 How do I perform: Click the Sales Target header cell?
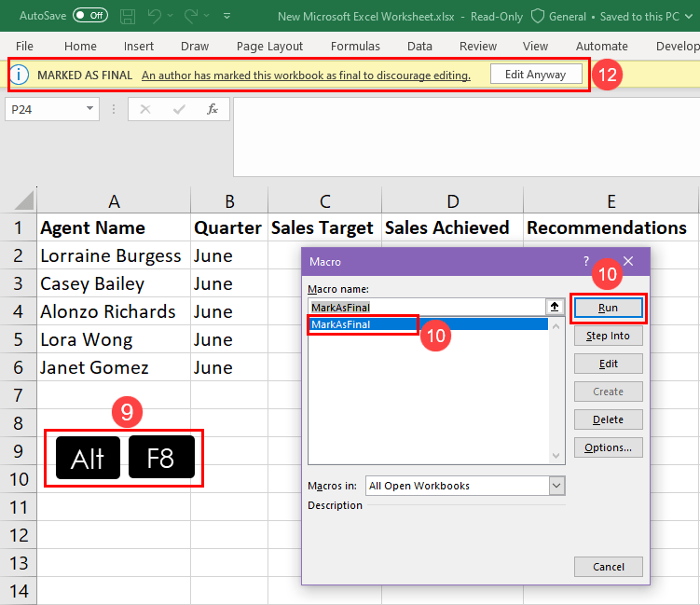[325, 227]
